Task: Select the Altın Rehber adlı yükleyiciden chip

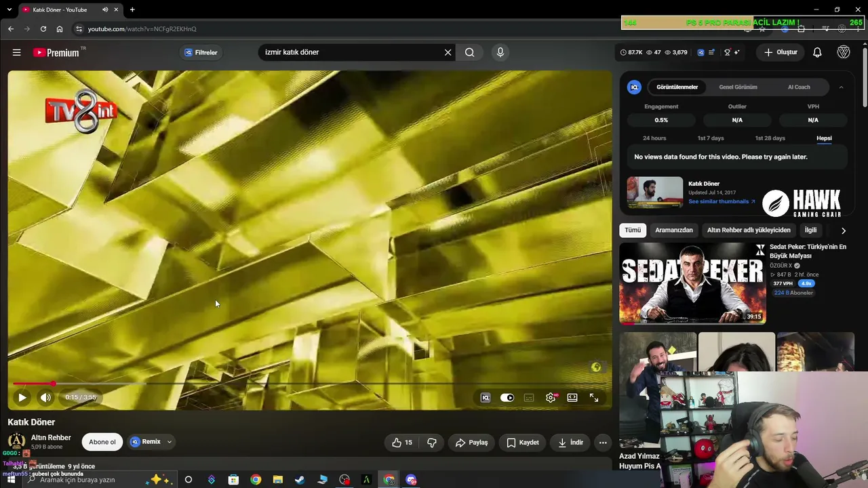Action: coord(749,230)
